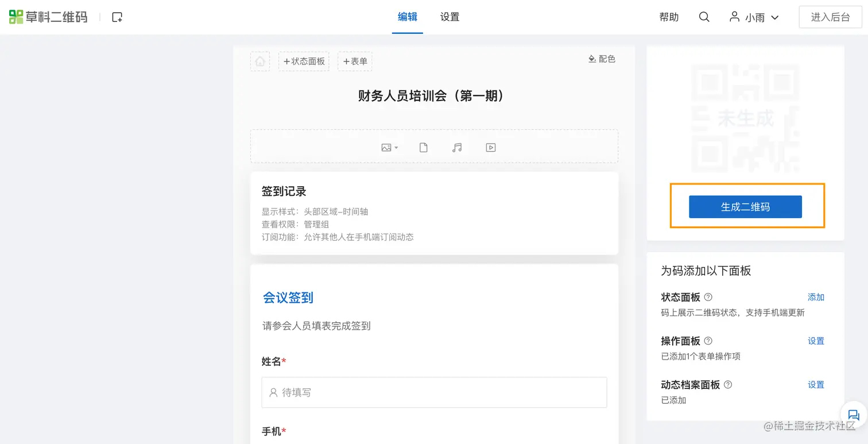Screen dimensions: 868x444
Task: Click the insert video icon
Action: tap(491, 148)
